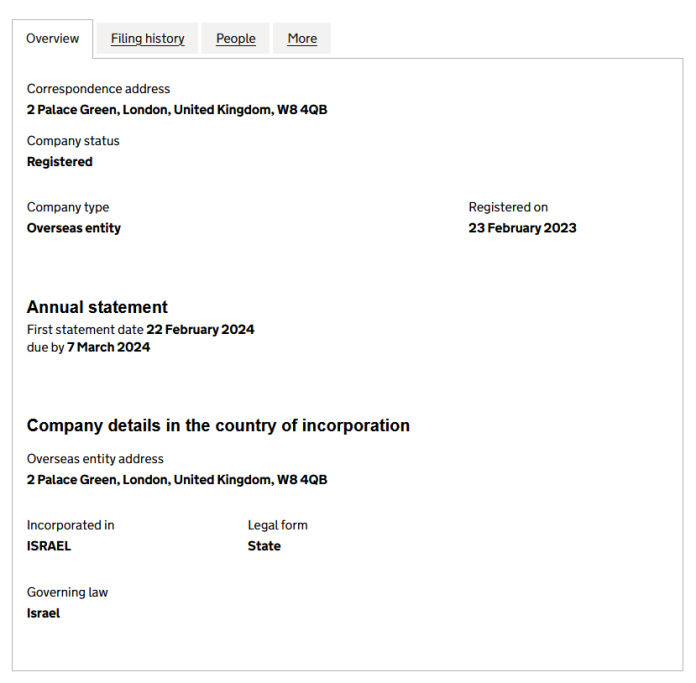
Task: Click the ISRAEL incorporated in value
Action: click(x=49, y=546)
